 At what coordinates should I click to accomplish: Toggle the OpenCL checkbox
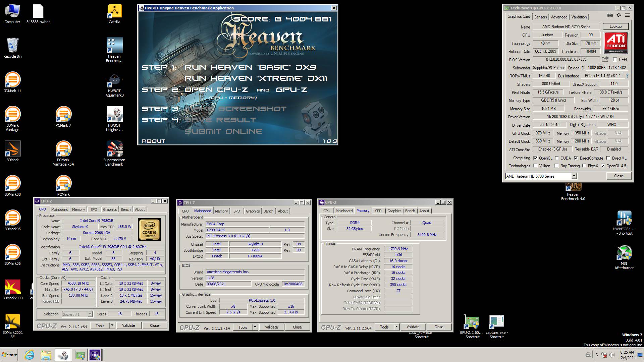coord(535,158)
